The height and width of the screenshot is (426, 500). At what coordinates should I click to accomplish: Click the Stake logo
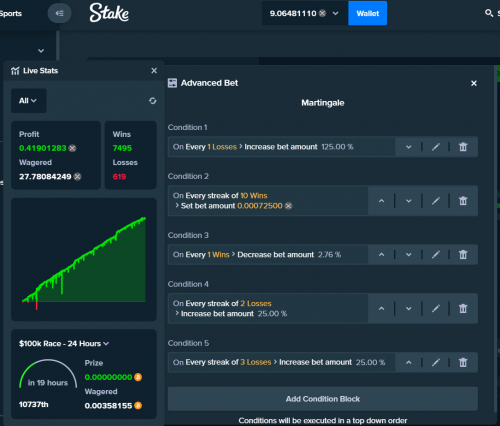[x=109, y=13]
